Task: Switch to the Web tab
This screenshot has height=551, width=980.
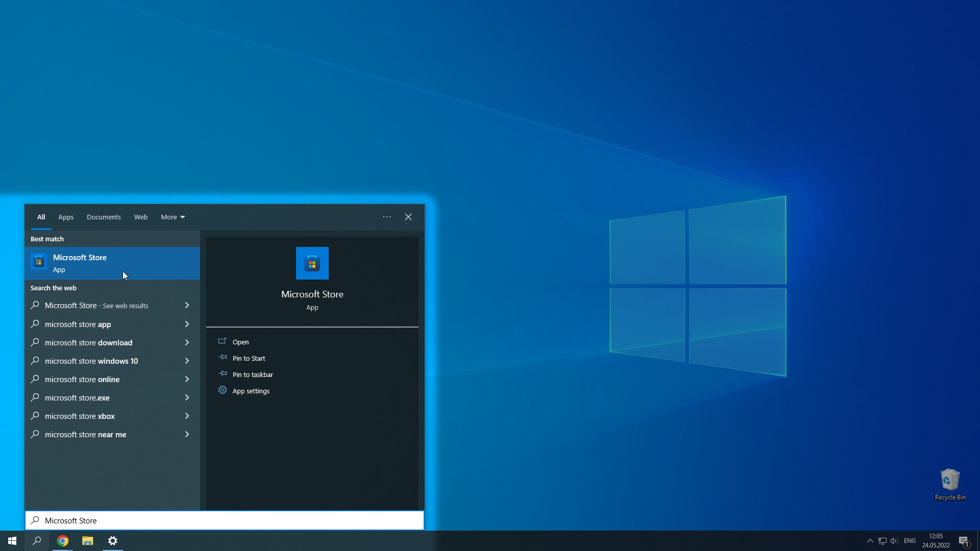Action: [x=141, y=217]
